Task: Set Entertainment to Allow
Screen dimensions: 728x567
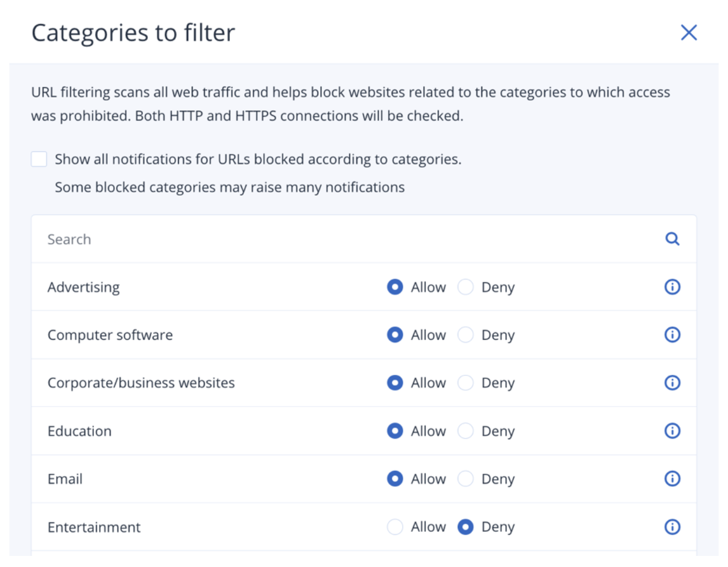Action: [395, 527]
